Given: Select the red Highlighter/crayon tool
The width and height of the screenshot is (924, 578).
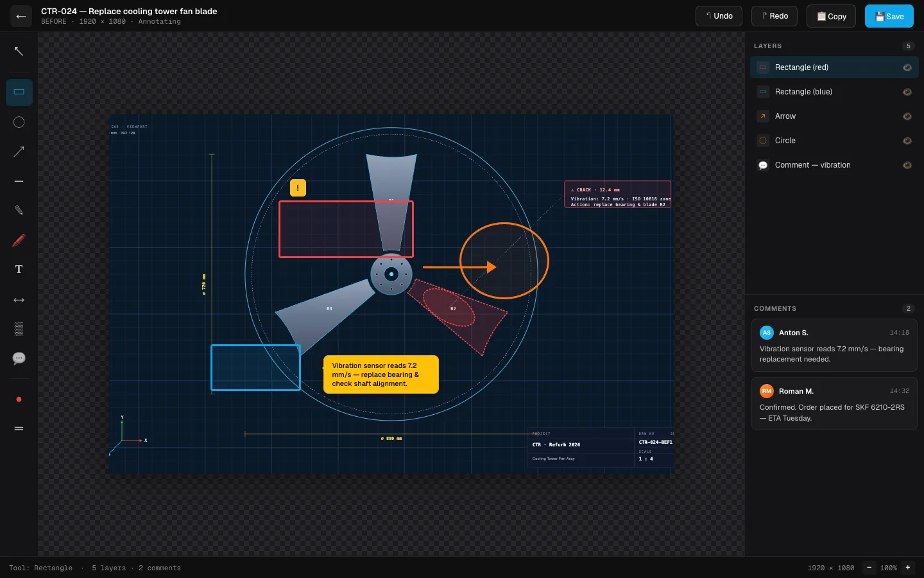Looking at the screenshot, I should [x=19, y=240].
